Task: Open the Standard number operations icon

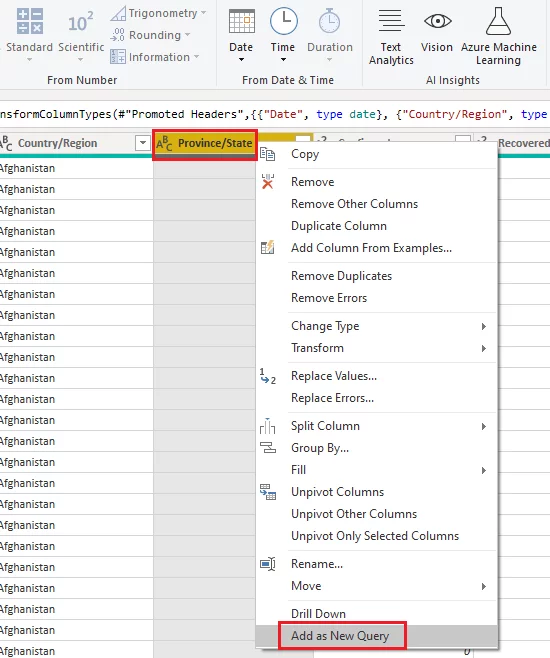Action: tap(29, 21)
